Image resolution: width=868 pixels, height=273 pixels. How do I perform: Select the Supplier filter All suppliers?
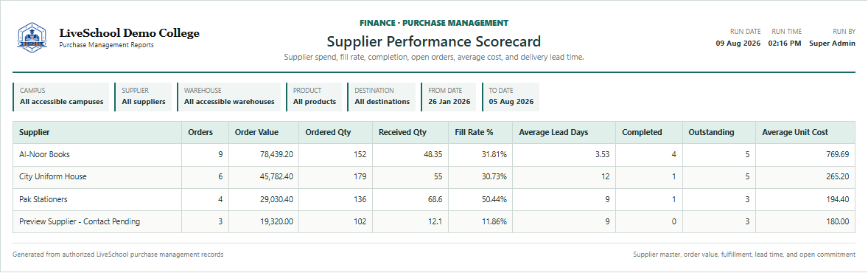click(144, 97)
